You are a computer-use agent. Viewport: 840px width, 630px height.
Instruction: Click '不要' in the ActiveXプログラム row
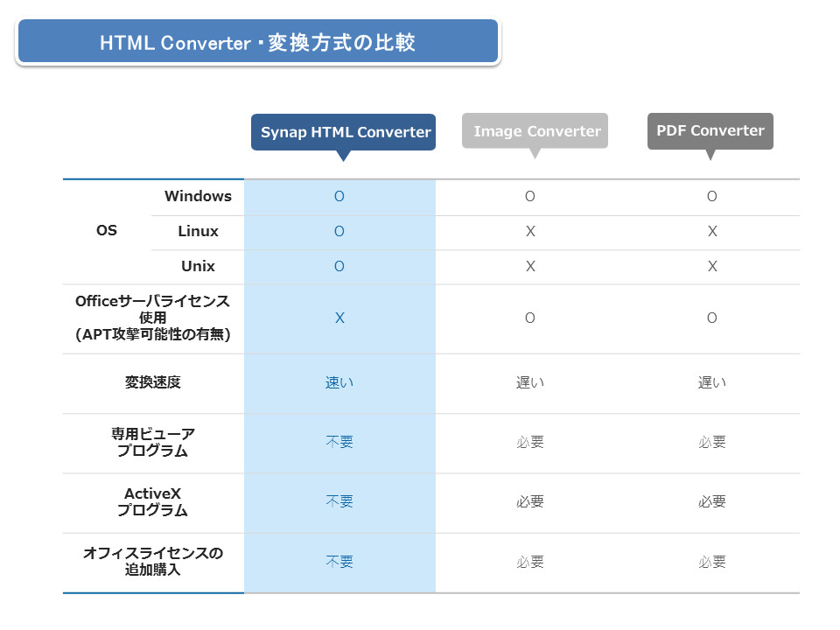point(339,501)
